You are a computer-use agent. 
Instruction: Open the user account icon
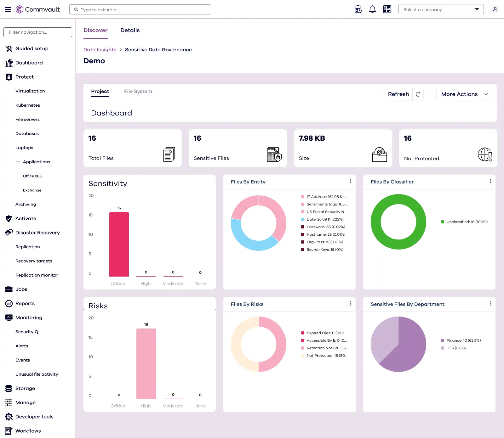click(x=495, y=9)
